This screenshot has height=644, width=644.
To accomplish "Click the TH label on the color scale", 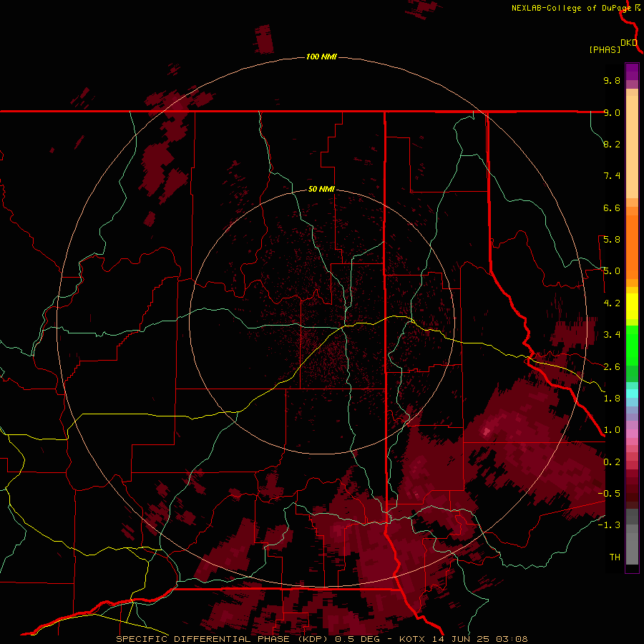I will click(x=615, y=557).
